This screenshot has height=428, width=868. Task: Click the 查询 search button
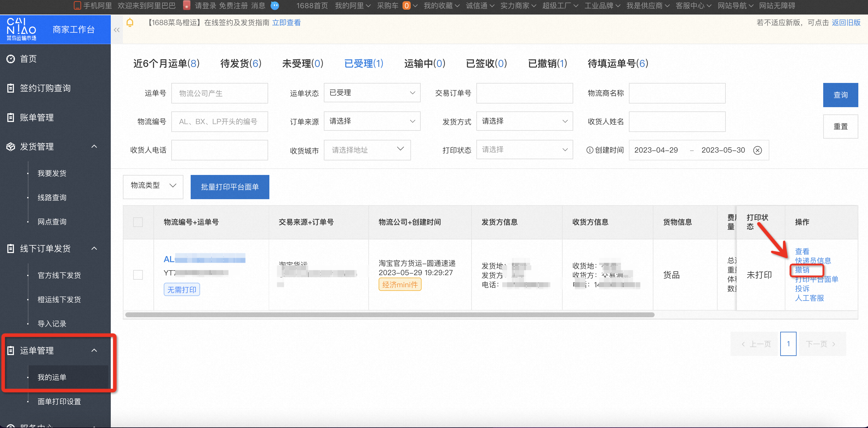click(x=840, y=95)
